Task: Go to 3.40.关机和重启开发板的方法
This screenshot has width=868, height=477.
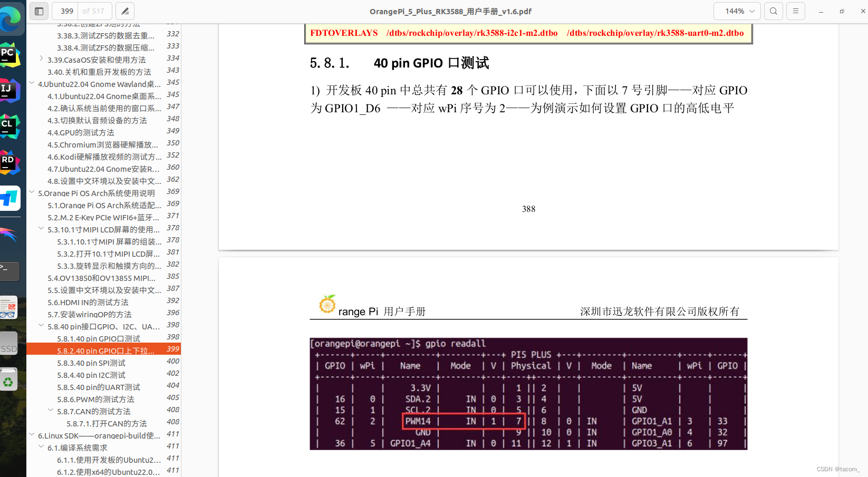Action: pos(99,72)
